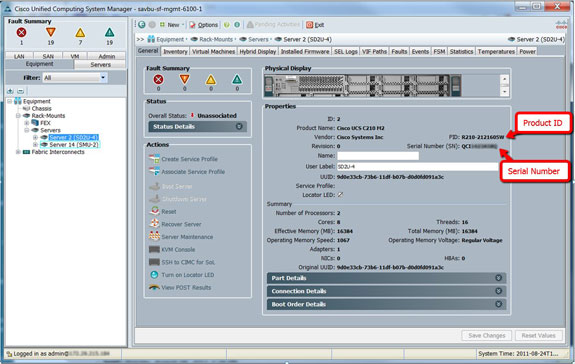Click the Exit button in toolbar
The height and width of the screenshot is (364, 575).
coord(315,25)
